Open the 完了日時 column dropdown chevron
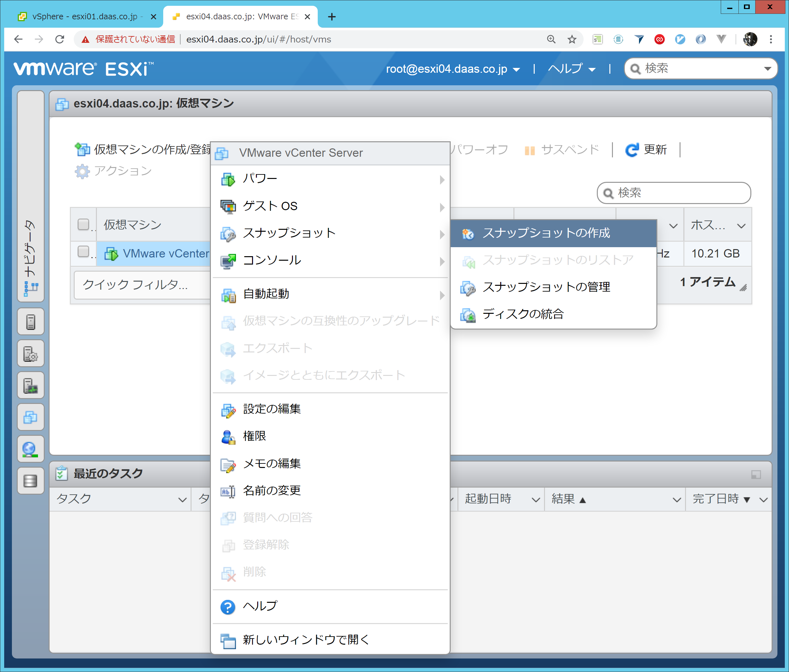The image size is (789, 672). [x=763, y=499]
